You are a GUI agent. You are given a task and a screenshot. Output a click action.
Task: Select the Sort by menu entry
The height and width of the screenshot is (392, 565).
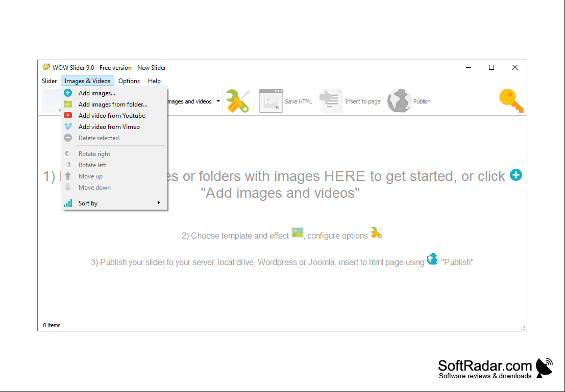pos(115,203)
